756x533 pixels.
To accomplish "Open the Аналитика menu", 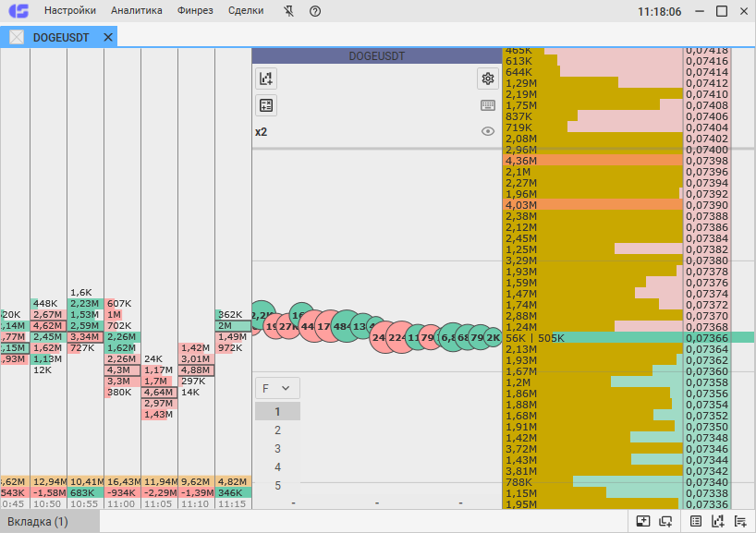I will click(x=137, y=10).
